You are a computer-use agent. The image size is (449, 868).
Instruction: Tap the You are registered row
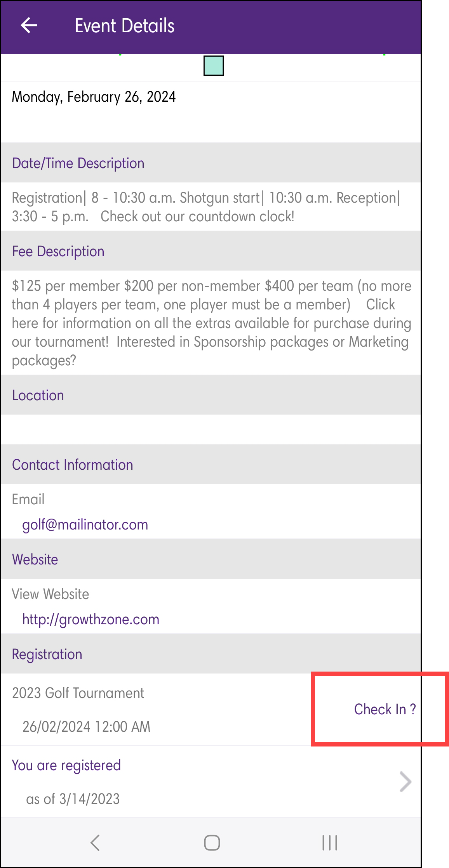click(66, 765)
